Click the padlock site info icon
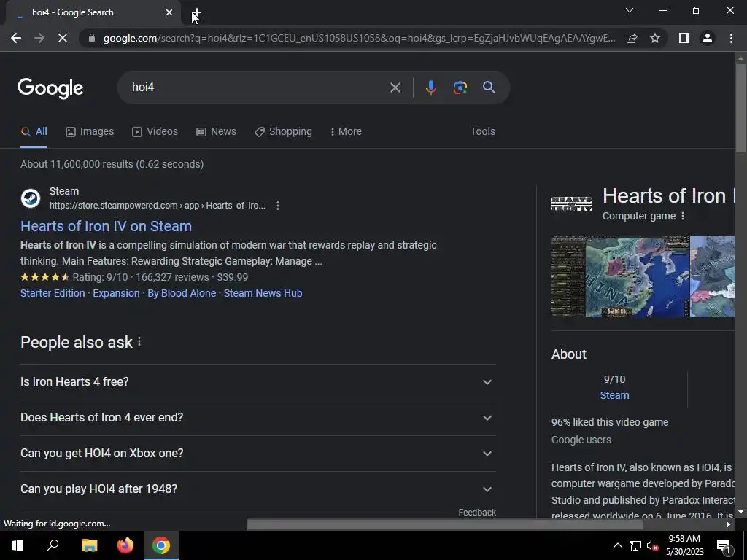This screenshot has width=747, height=560. coord(92,38)
